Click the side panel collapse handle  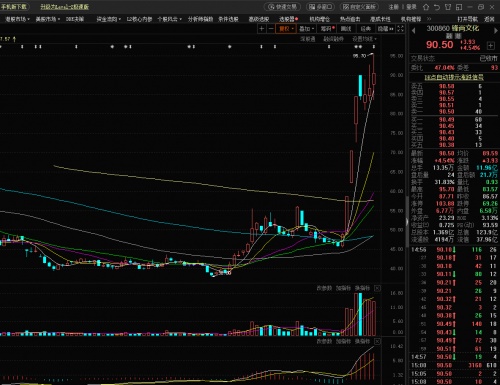407,222
